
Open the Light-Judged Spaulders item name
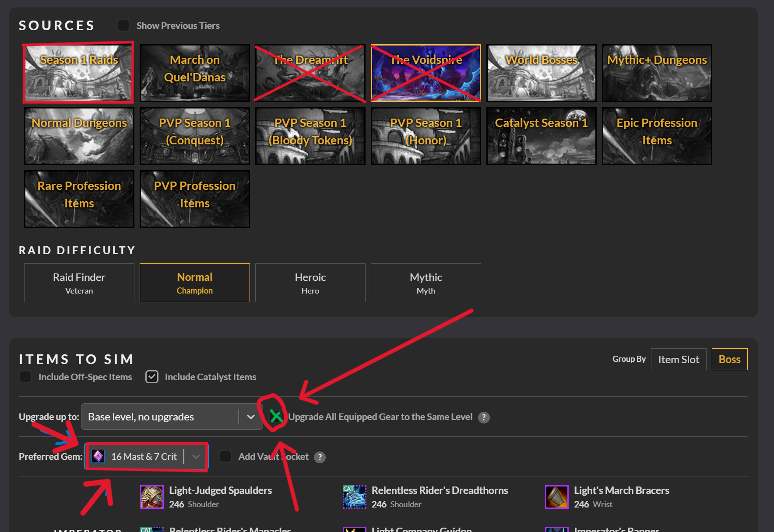pos(220,490)
